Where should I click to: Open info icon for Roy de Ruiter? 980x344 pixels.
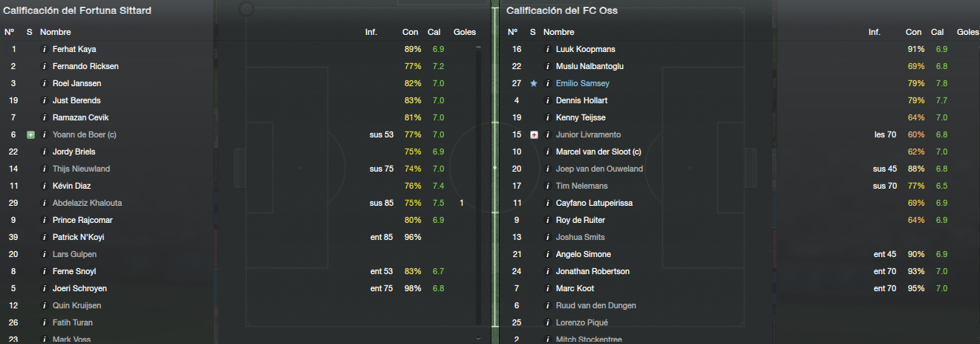click(548, 220)
